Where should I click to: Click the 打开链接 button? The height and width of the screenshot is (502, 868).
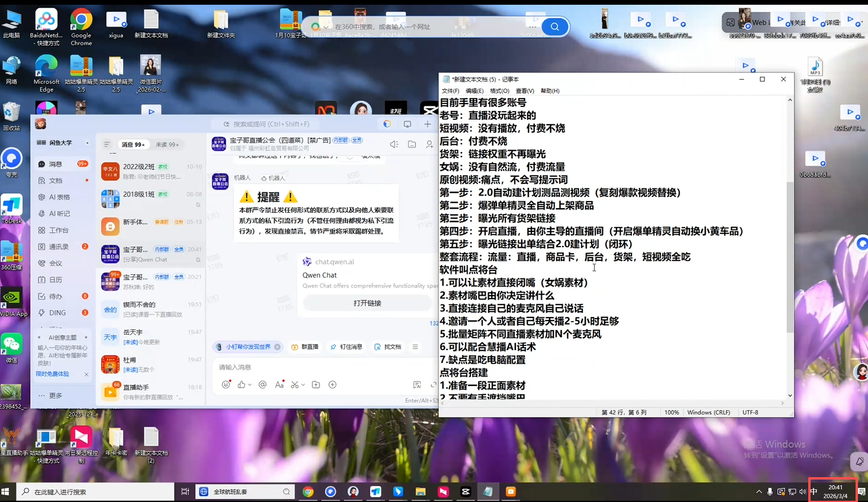[367, 303]
